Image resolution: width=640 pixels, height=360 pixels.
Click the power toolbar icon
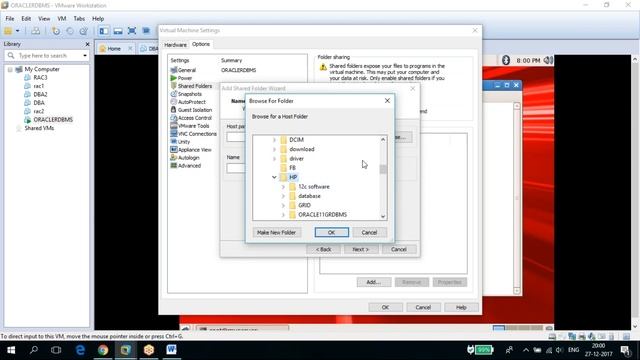pyautogui.click(x=8, y=31)
